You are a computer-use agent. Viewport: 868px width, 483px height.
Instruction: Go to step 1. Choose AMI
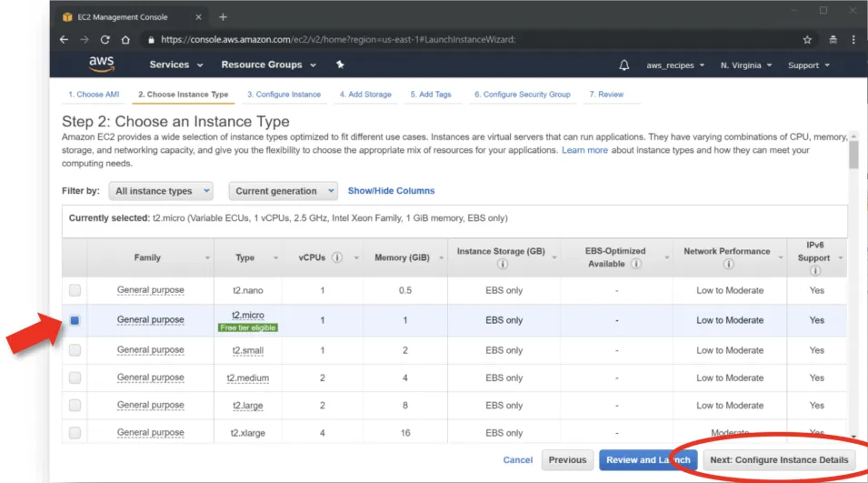(x=94, y=95)
